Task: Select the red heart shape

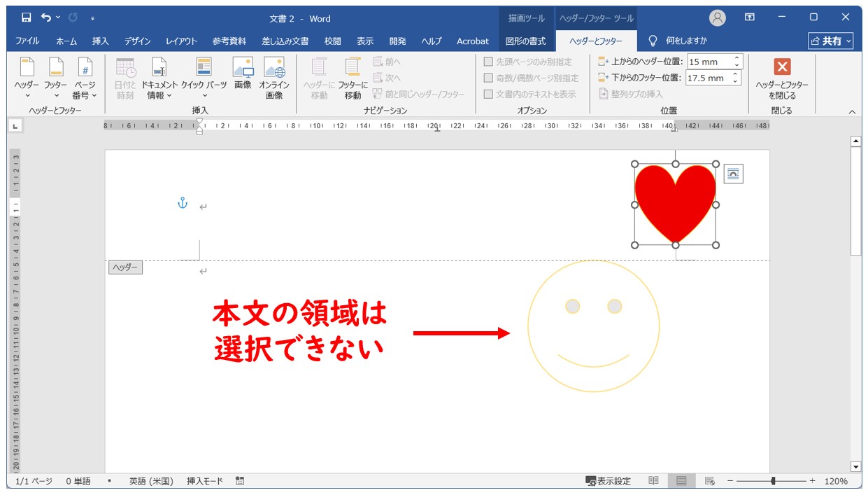Action: tap(676, 204)
